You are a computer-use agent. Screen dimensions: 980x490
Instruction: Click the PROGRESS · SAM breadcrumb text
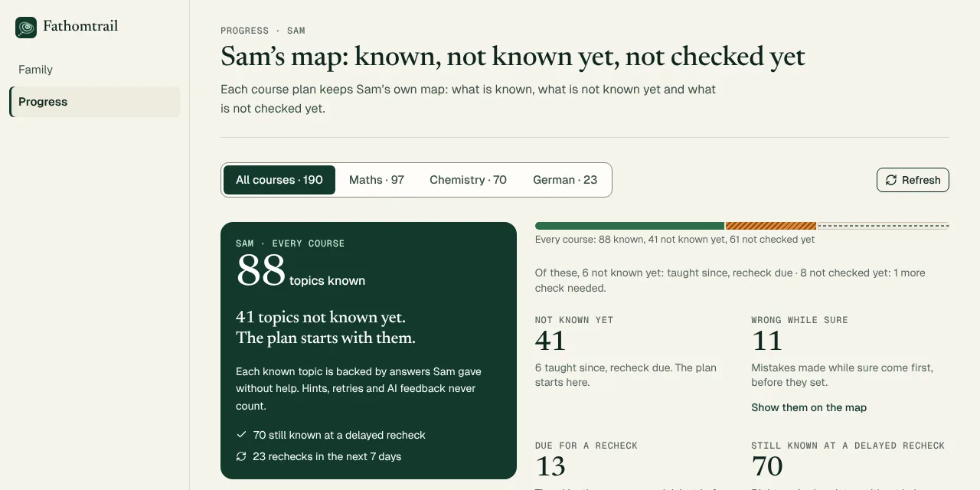(x=263, y=31)
